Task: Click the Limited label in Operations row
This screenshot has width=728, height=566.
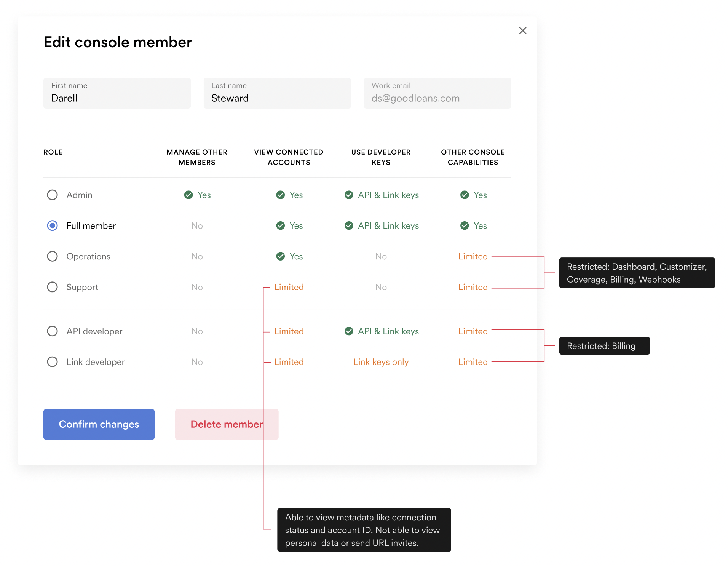Action: pos(473,256)
